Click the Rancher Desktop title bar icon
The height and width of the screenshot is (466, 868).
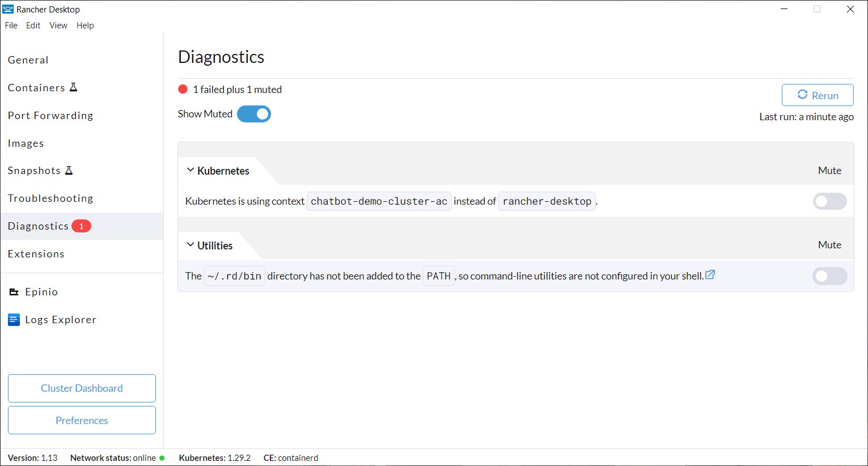[x=8, y=9]
